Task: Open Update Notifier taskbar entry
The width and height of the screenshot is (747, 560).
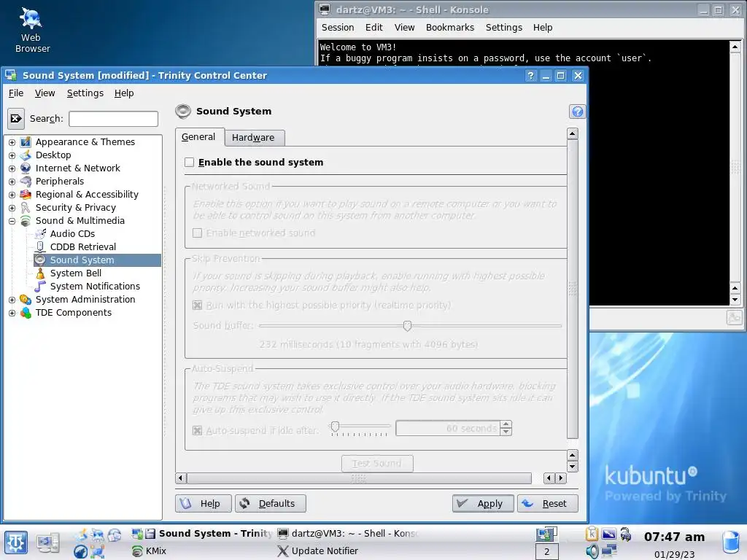Action: pyautogui.click(x=318, y=551)
